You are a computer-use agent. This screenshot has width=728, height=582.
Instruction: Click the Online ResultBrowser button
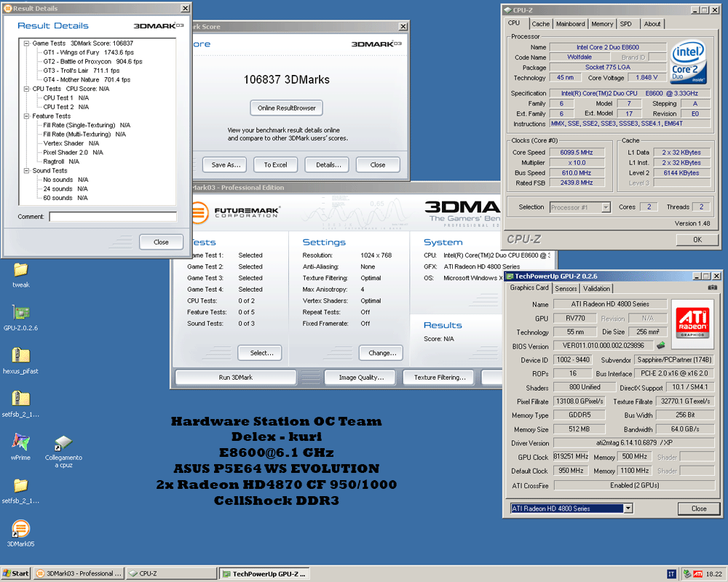(286, 108)
